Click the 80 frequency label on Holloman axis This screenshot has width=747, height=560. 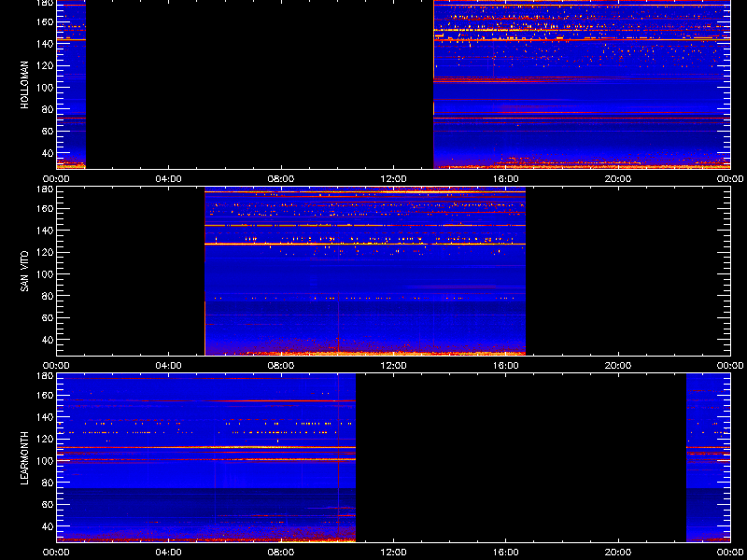tap(49, 109)
